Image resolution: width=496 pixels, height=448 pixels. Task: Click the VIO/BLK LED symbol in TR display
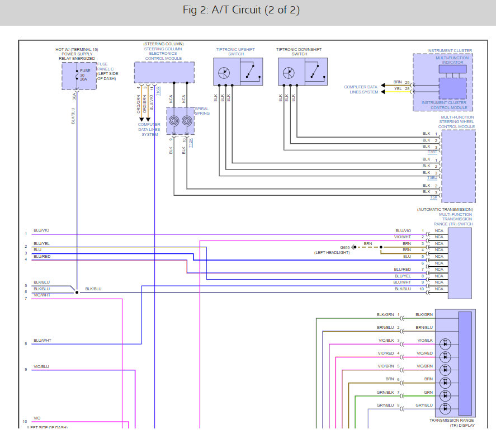[x=445, y=343]
